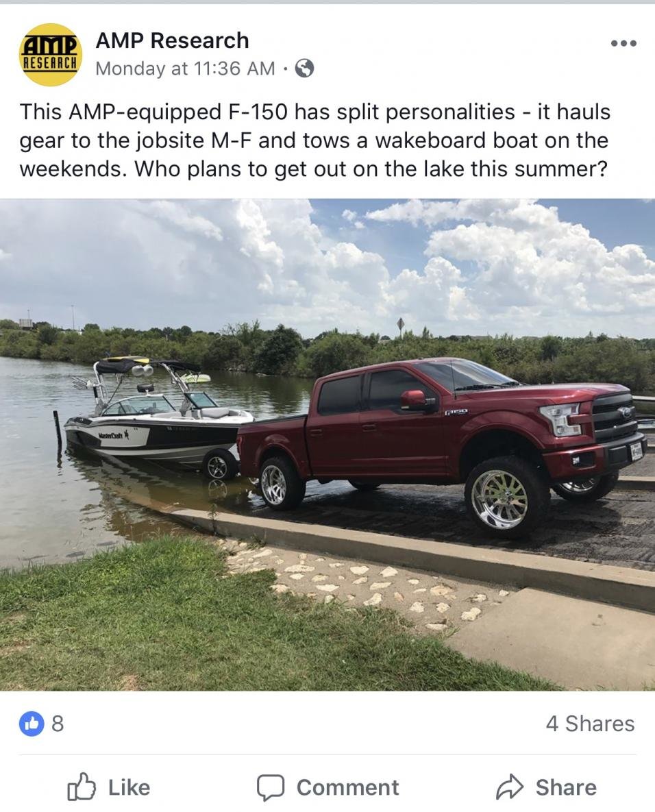
Task: Tap the Comment speech bubble icon
Action: (271, 787)
